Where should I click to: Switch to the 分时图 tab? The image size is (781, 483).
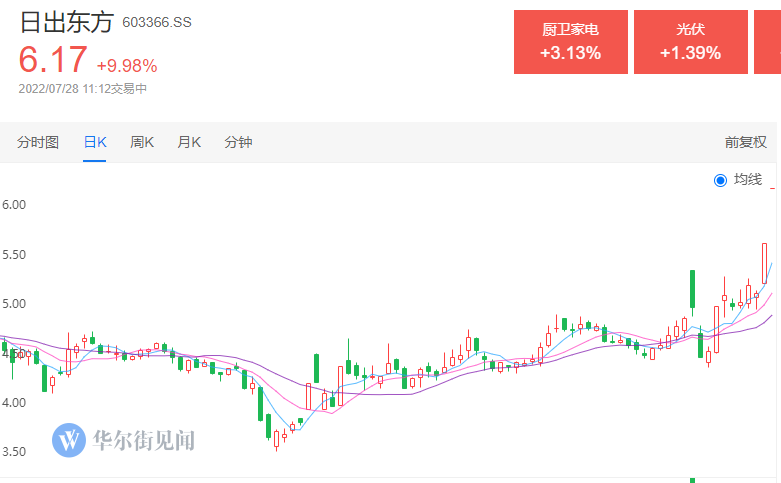(39, 142)
